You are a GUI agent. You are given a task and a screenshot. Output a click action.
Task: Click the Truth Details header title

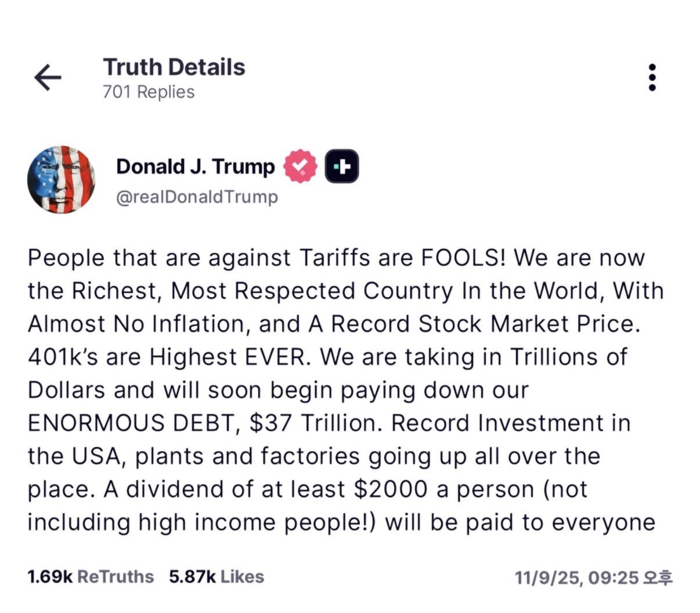click(x=174, y=67)
